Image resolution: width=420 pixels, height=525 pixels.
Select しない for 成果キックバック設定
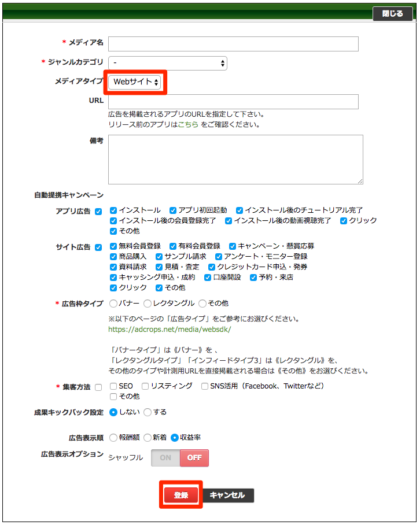point(113,412)
